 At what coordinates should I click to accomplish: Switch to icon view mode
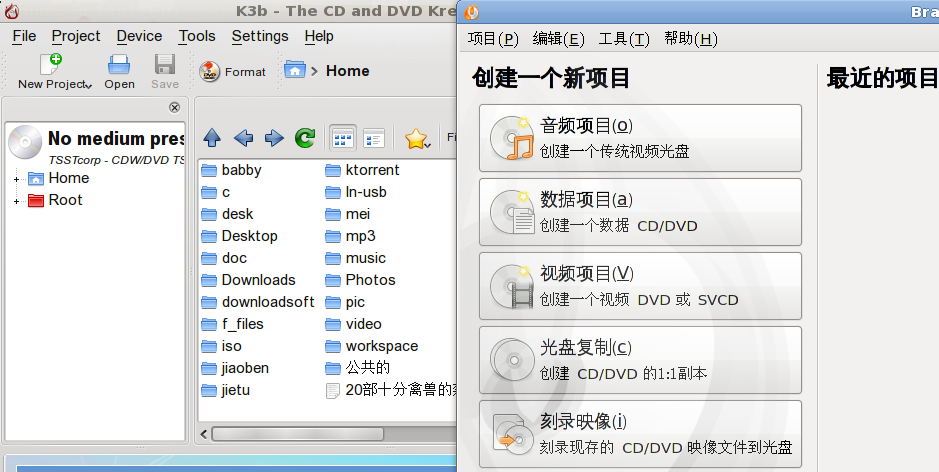point(343,138)
